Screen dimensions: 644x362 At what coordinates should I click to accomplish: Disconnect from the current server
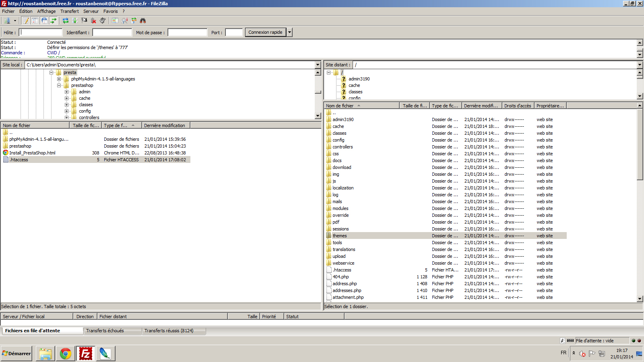point(93,21)
